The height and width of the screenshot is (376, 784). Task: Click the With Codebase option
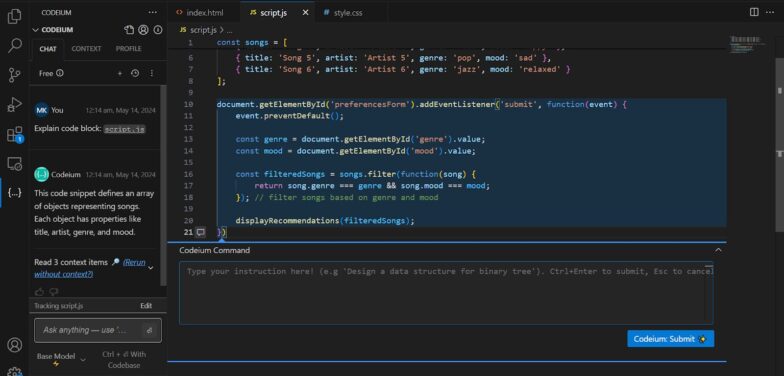(x=124, y=360)
